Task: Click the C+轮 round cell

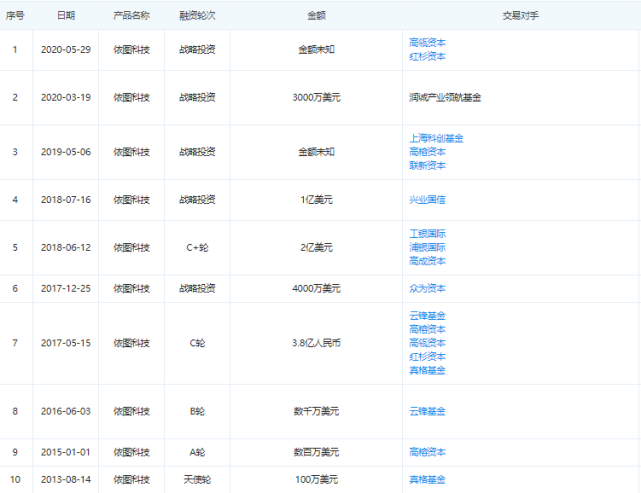Action: pyautogui.click(x=197, y=247)
